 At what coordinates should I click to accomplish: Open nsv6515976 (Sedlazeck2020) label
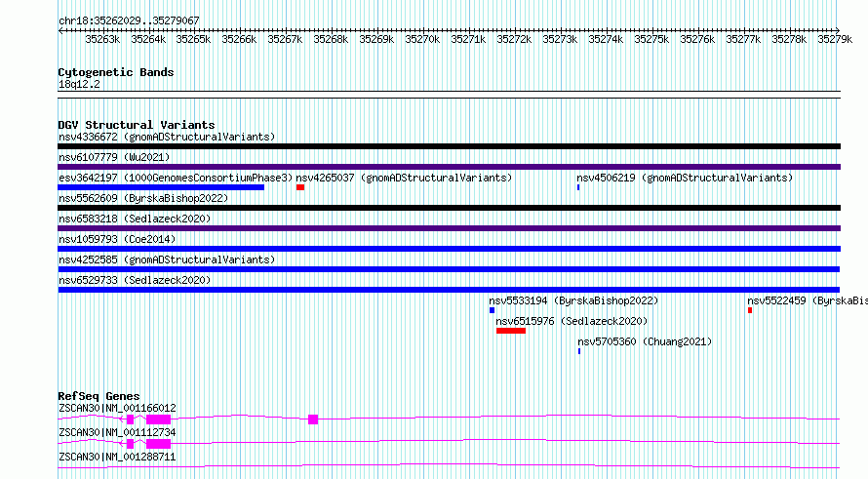[572, 321]
